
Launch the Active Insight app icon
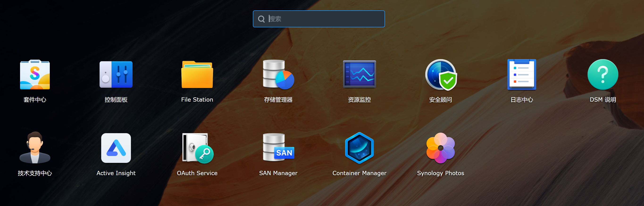(x=116, y=148)
